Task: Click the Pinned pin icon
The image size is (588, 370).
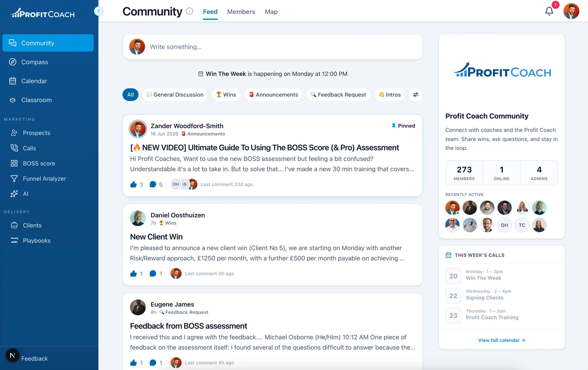Action: (394, 126)
